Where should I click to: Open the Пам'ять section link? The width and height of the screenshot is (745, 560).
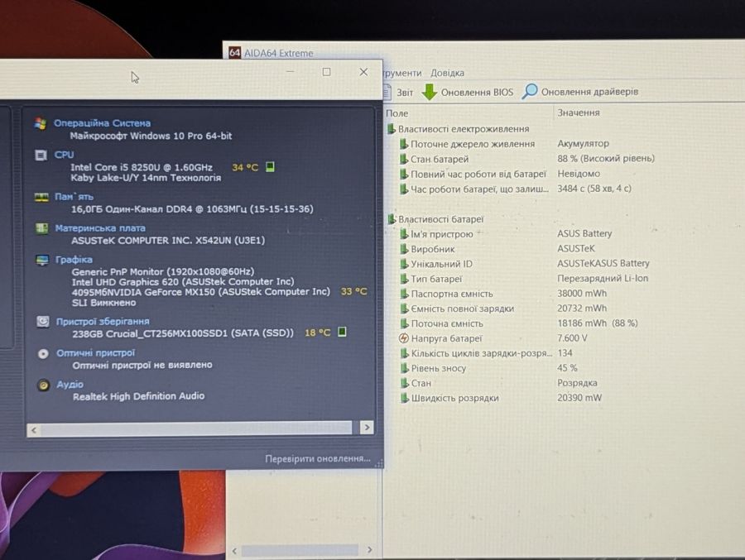[x=74, y=197]
